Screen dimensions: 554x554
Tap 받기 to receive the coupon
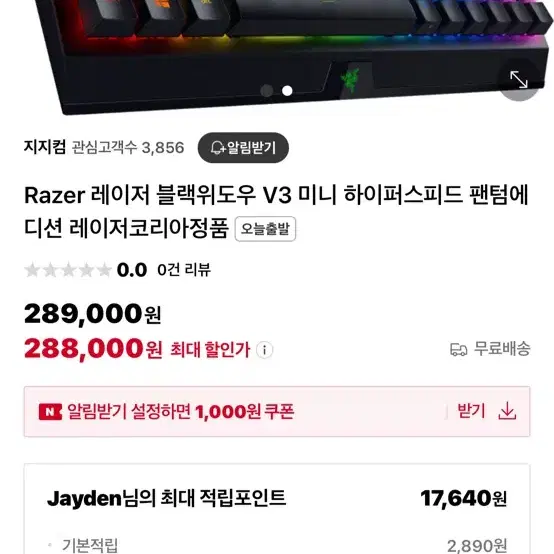tap(471, 411)
